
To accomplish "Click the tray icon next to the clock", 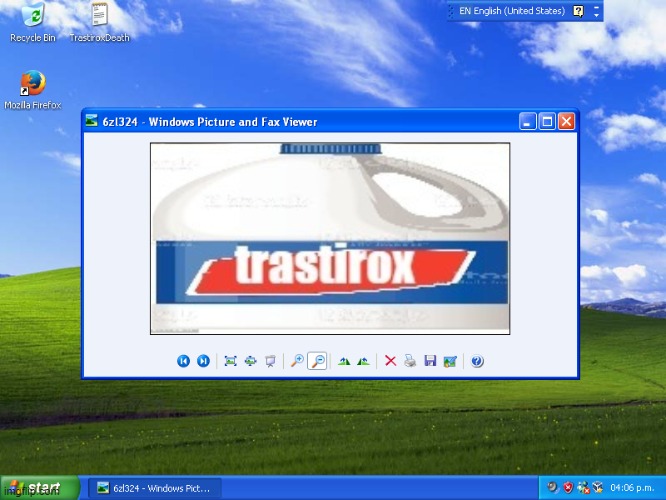I will (x=598, y=487).
